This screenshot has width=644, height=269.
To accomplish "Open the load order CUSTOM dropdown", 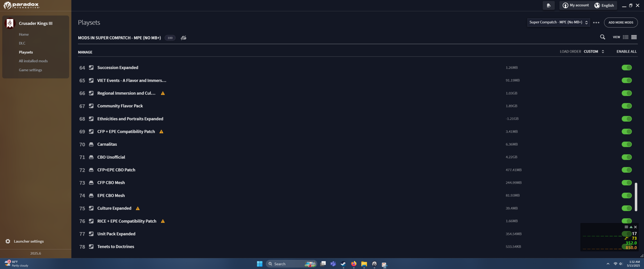I will click(x=594, y=52).
